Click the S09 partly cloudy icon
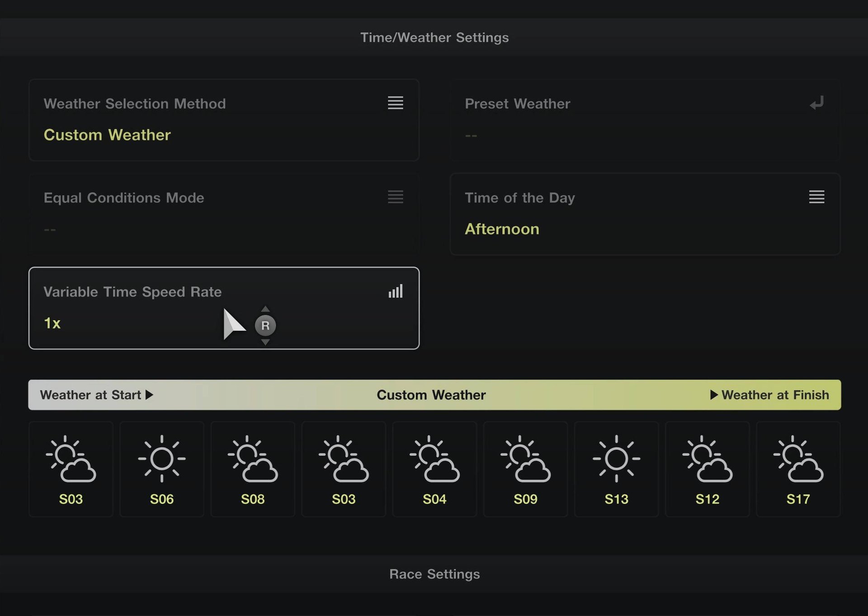 525,459
